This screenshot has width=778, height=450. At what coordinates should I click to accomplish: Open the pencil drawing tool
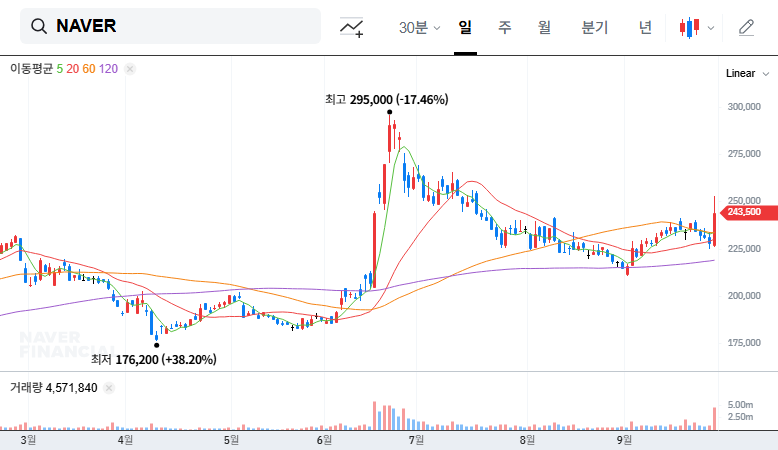tap(746, 27)
